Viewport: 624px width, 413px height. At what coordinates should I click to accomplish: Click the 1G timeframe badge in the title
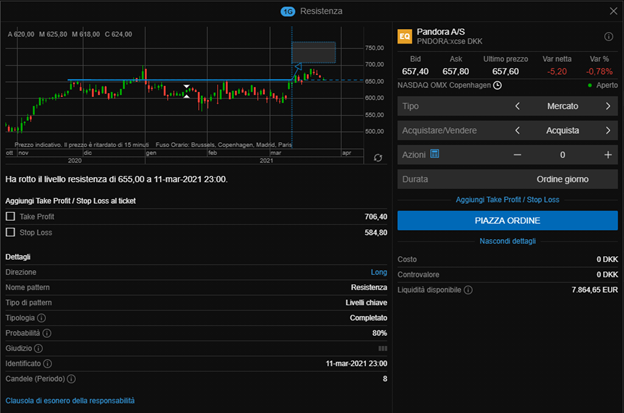tap(288, 12)
